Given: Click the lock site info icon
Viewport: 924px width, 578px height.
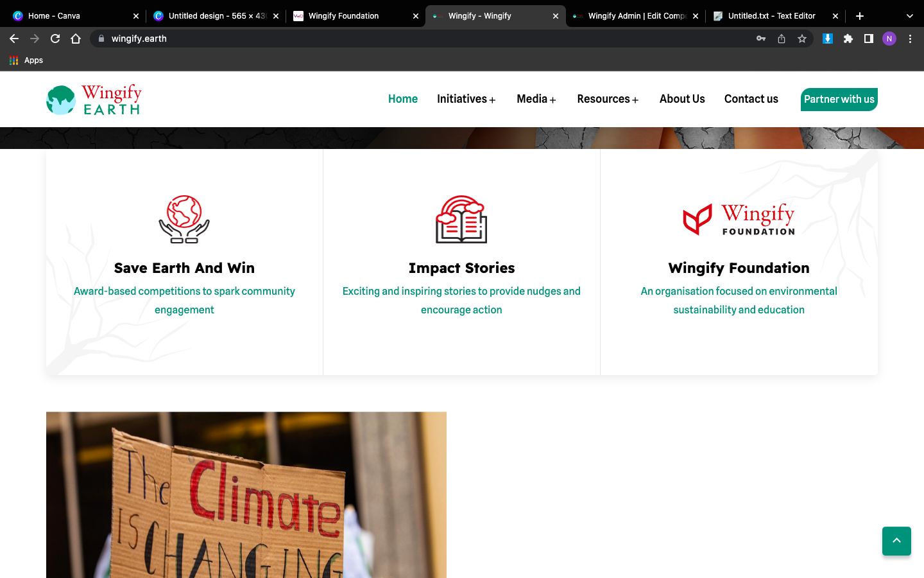Looking at the screenshot, I should pyautogui.click(x=101, y=39).
